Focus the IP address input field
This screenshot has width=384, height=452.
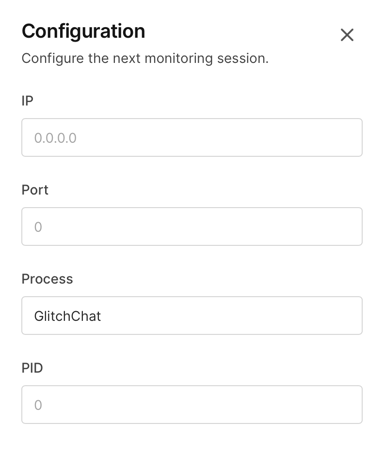pyautogui.click(x=192, y=137)
